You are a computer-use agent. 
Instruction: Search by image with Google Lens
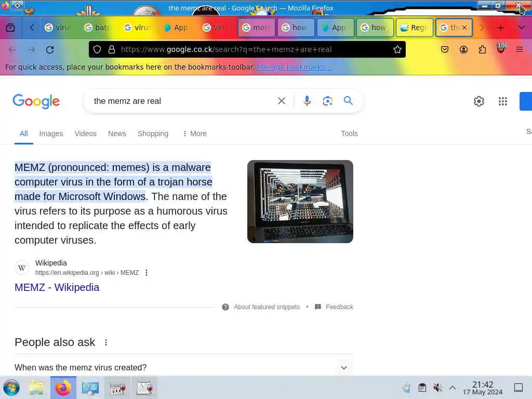pyautogui.click(x=327, y=101)
